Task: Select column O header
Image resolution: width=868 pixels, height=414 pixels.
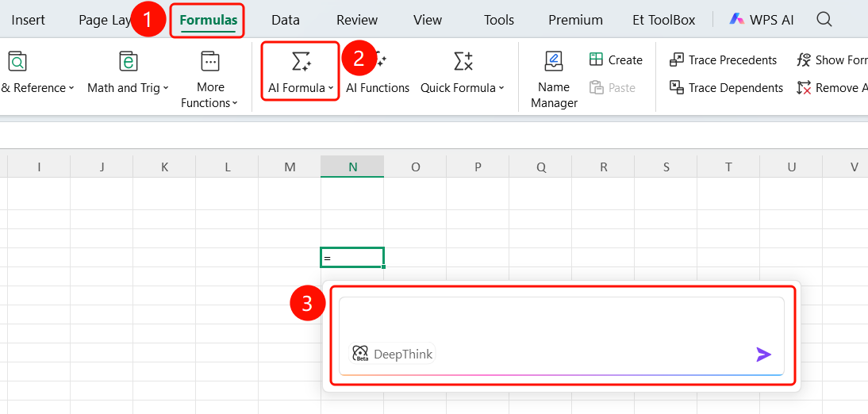Action: (415, 167)
